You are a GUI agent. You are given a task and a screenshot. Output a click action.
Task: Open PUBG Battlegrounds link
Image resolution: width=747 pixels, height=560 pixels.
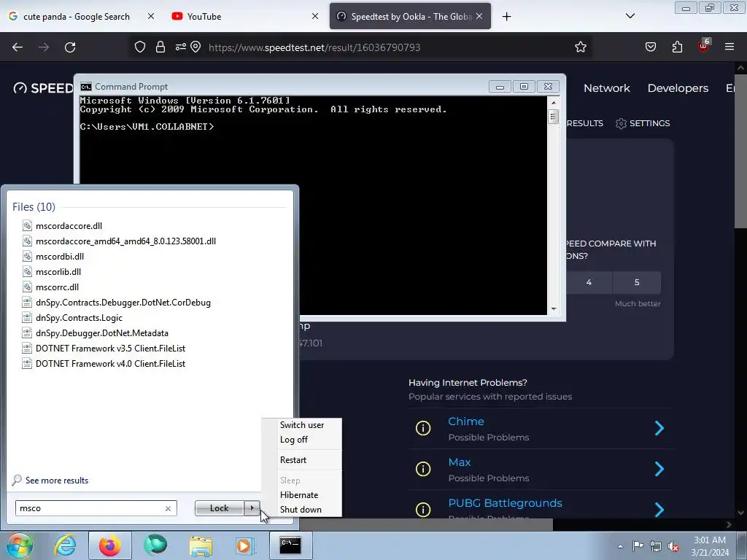[x=505, y=503]
